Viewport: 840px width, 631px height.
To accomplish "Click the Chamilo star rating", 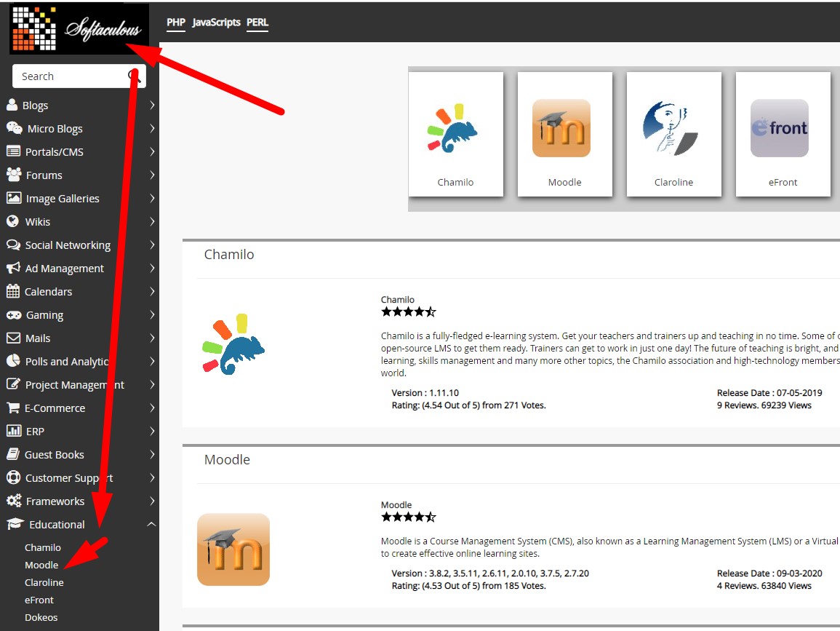I will (408, 311).
